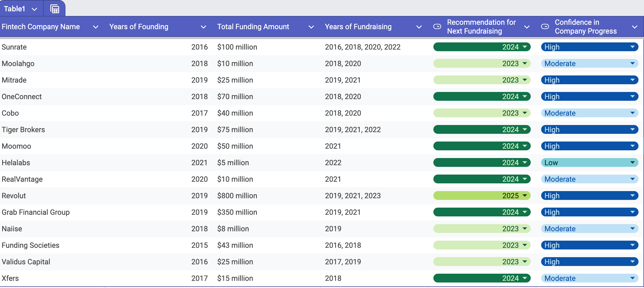
Task: Click the calculator icon next to the Table1 tab
Action: coord(54,9)
